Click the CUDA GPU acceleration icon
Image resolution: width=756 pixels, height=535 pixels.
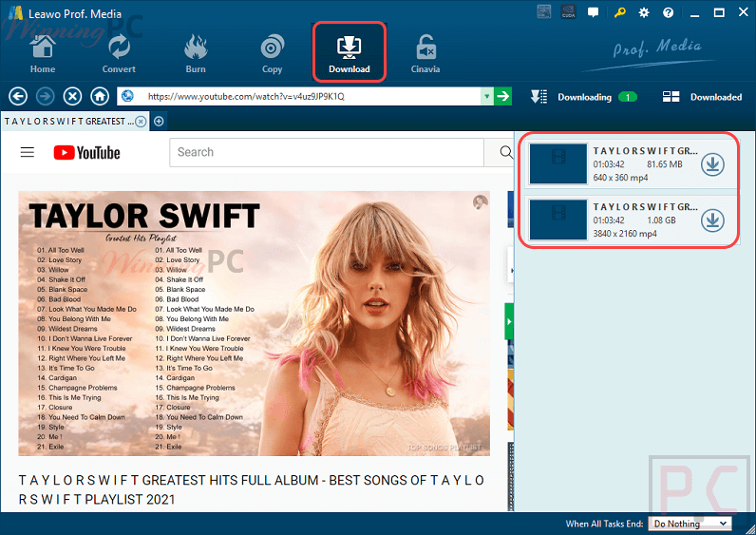point(569,12)
